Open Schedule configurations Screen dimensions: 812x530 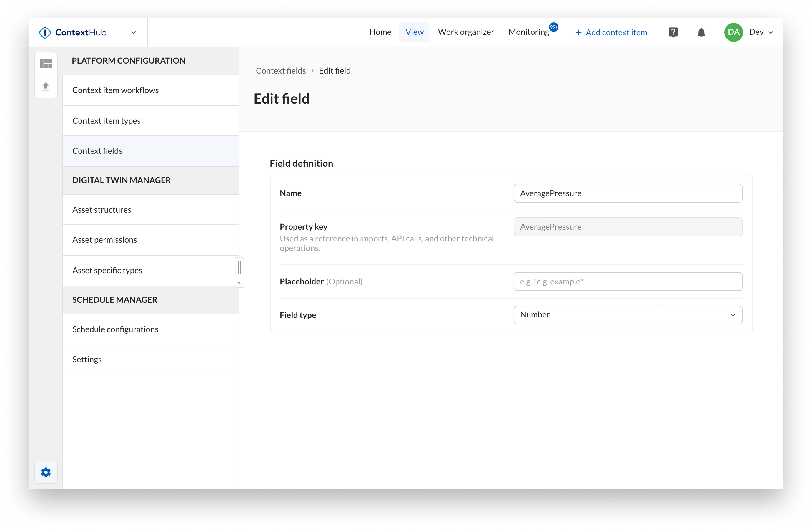[x=151, y=329]
